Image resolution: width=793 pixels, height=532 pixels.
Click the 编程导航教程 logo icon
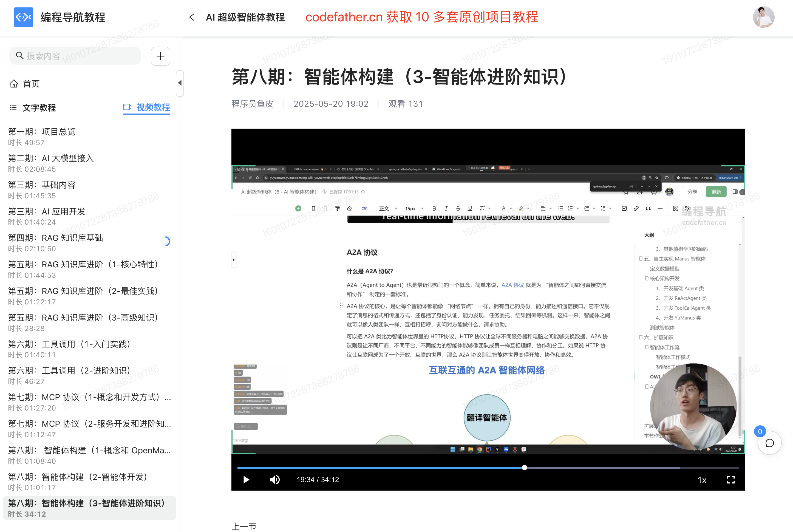click(x=23, y=17)
